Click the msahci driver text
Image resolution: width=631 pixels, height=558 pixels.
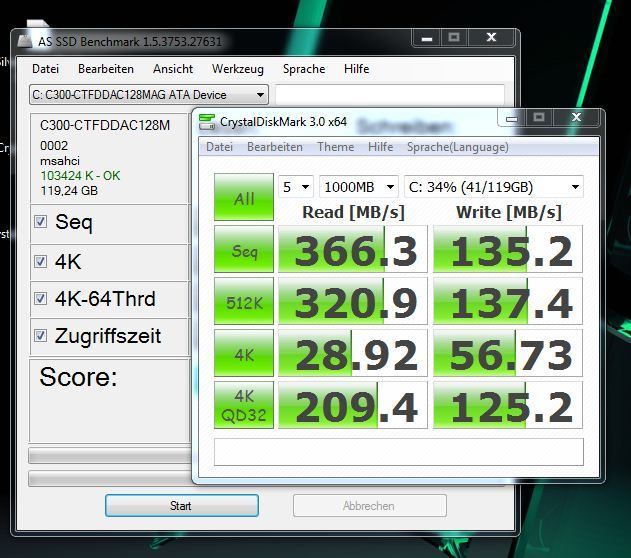(60, 161)
